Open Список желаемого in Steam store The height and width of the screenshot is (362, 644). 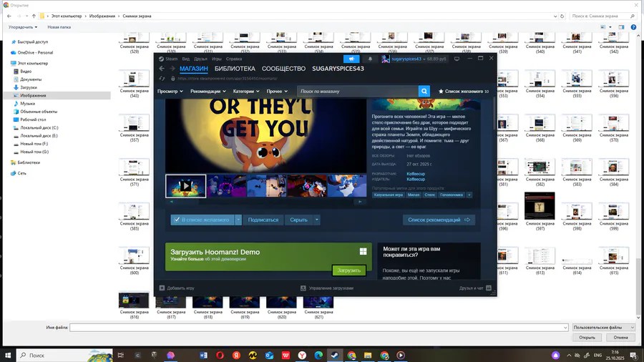click(x=464, y=91)
